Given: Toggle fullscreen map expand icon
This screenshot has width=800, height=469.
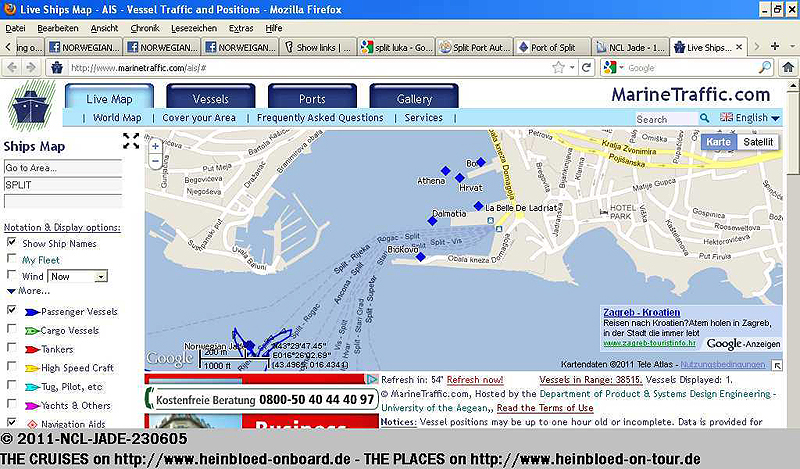Looking at the screenshot, I should click(131, 141).
